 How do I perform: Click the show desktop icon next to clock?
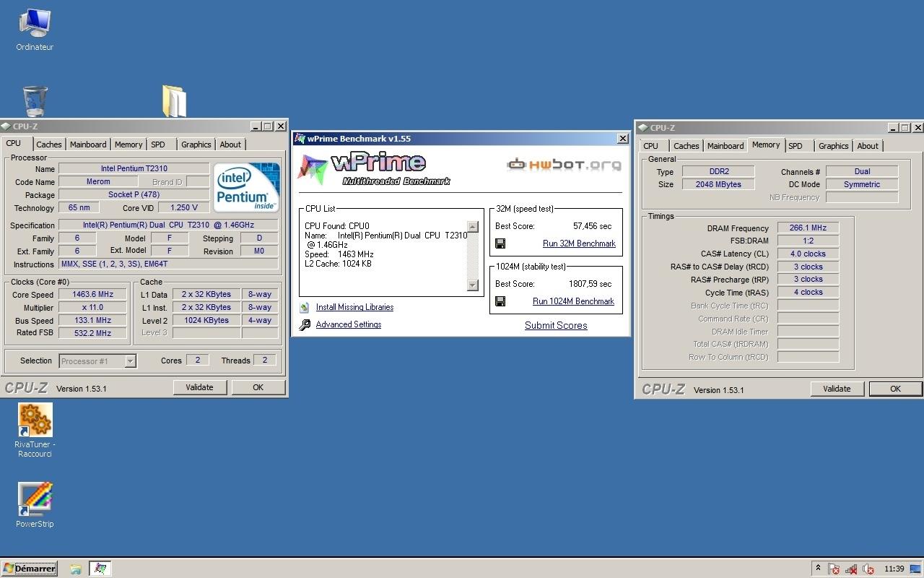(x=915, y=569)
